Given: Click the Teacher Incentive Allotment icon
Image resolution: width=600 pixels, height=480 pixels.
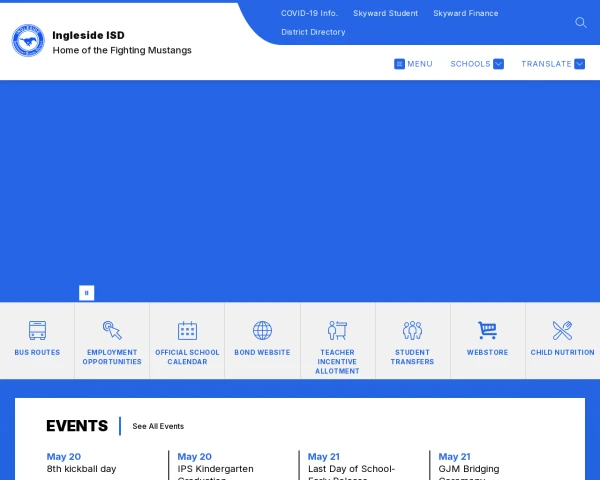Looking at the screenshot, I should pyautogui.click(x=338, y=330).
